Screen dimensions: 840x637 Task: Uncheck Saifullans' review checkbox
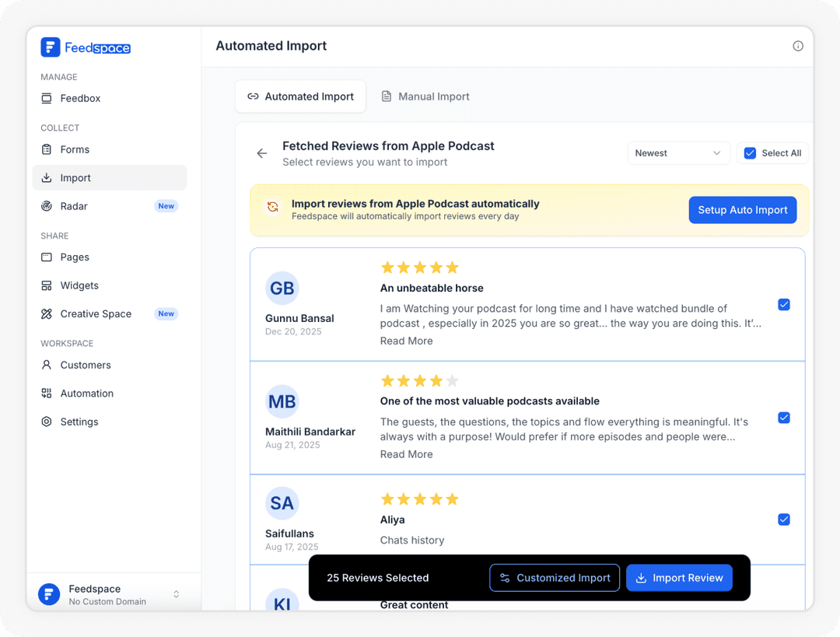coord(784,520)
